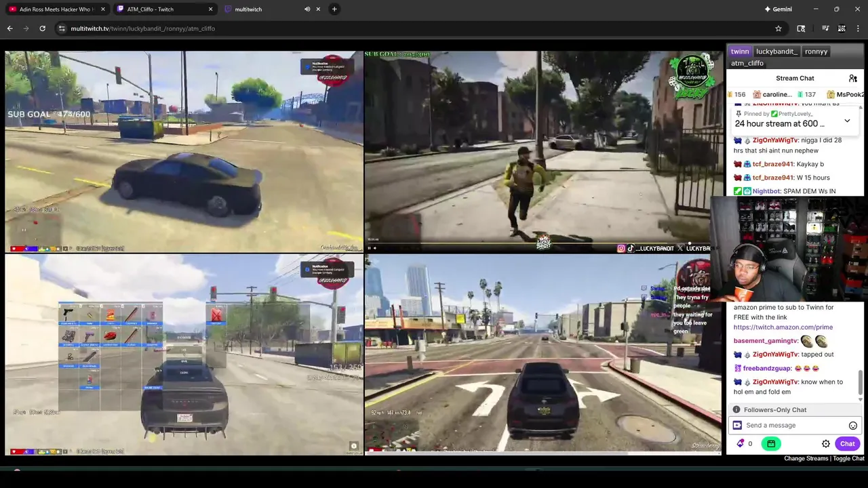Image resolution: width=868 pixels, height=488 pixels.
Task: Reload the multitwitch page
Action: [42, 28]
